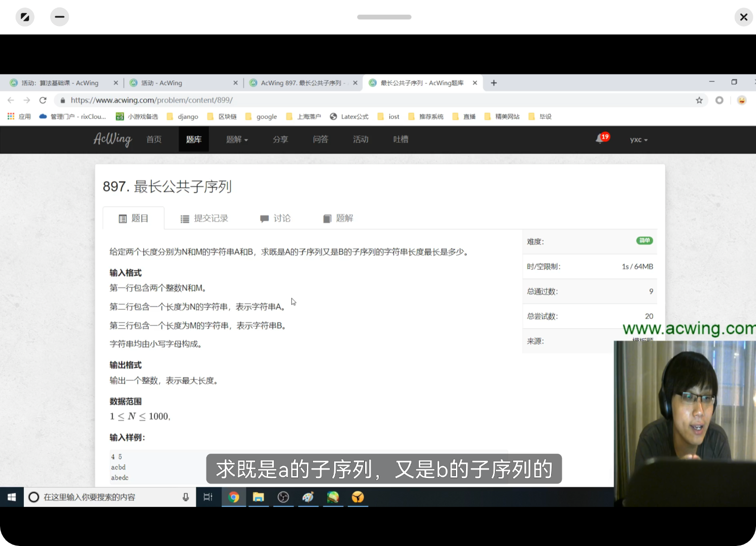
Task: Click the notification bell showing 19 alerts
Action: click(600, 139)
